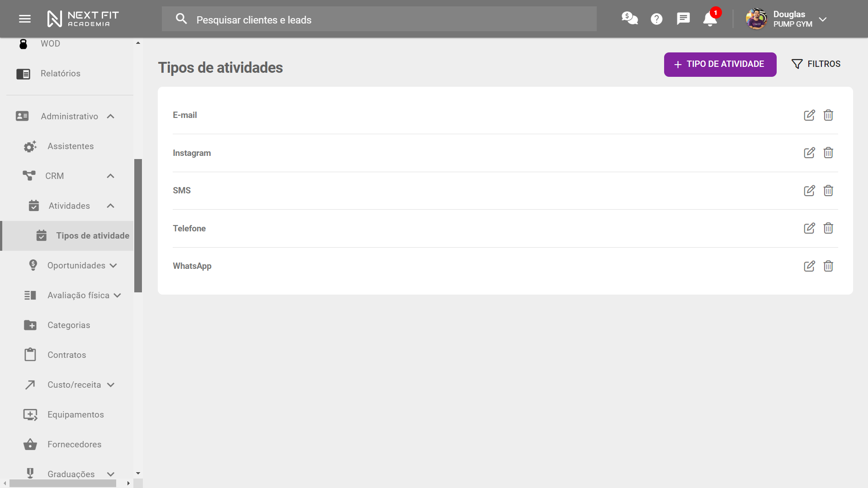Open the help question mark icon
The height and width of the screenshot is (488, 868).
pyautogui.click(x=656, y=19)
